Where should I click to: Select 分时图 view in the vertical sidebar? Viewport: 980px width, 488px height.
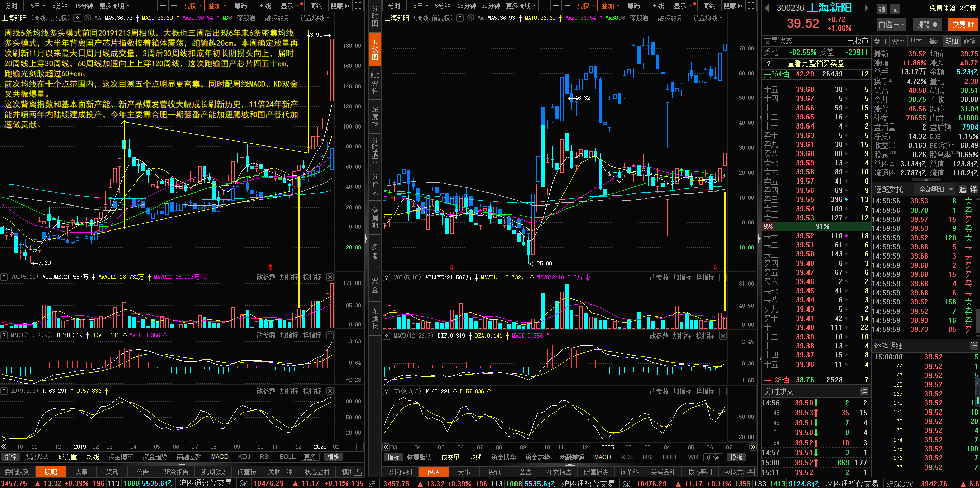click(x=375, y=16)
